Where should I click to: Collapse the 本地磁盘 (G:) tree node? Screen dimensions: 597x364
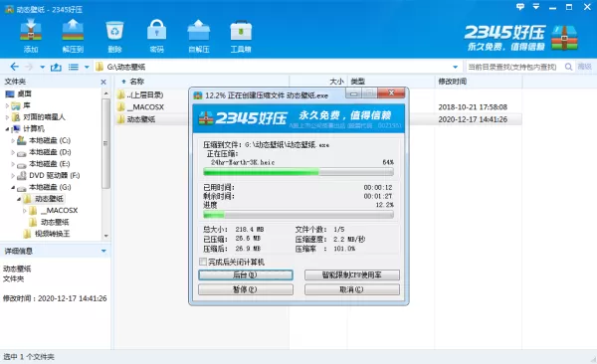point(13,187)
